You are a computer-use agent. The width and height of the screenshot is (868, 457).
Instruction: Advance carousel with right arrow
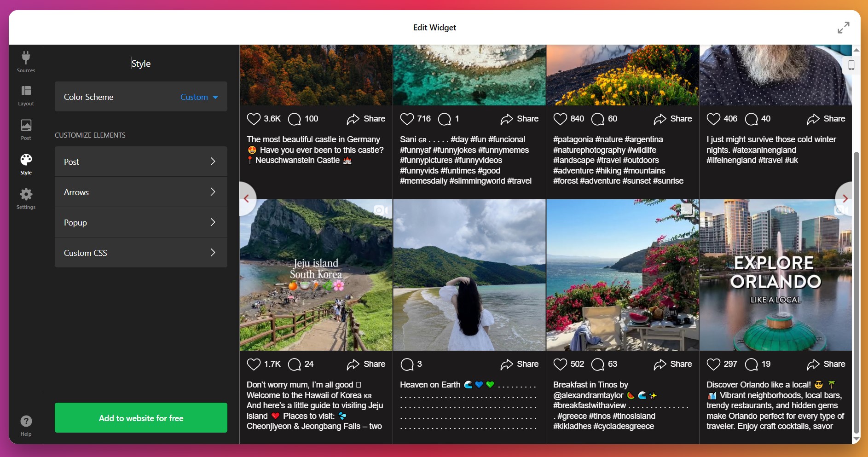click(x=846, y=198)
